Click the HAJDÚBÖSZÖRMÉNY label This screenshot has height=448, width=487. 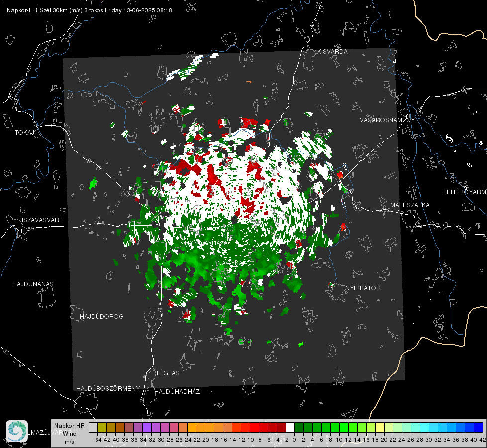point(108,388)
